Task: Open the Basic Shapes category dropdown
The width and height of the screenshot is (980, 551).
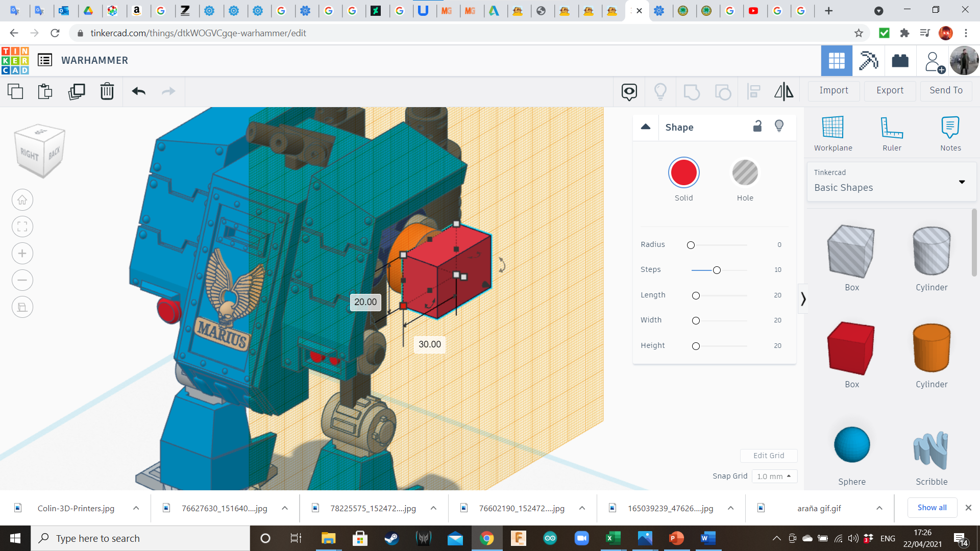Action: coord(891,182)
